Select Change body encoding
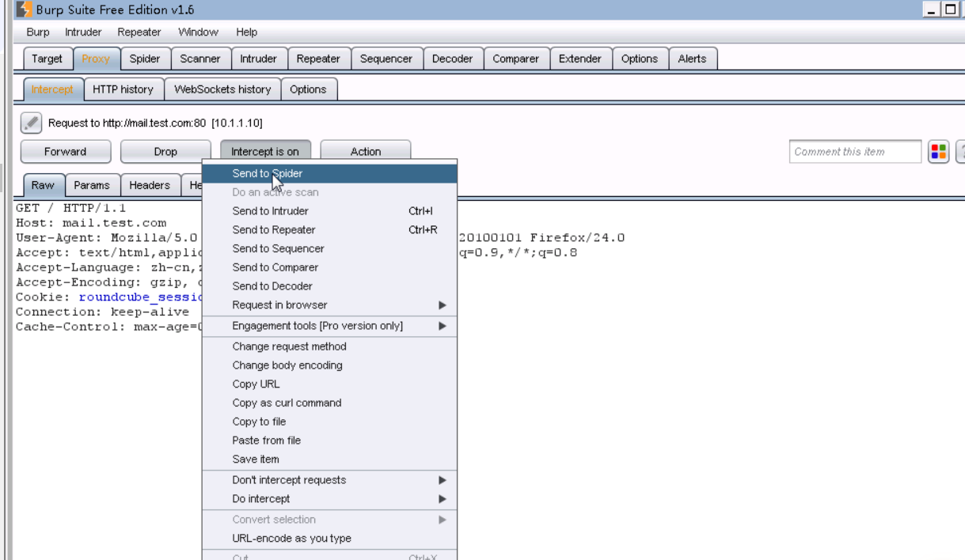Screen dimensions: 965x560 click(x=329, y=365)
